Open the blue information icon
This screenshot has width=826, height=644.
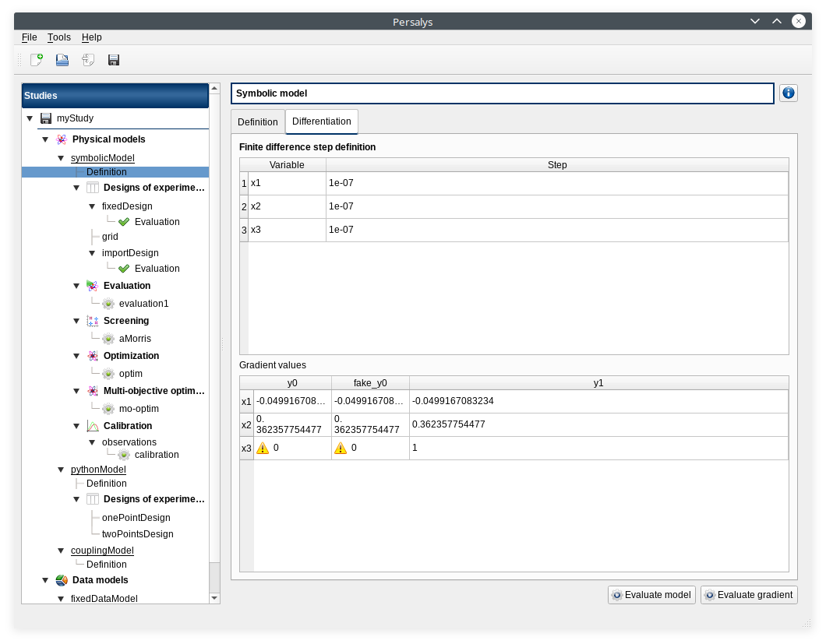coord(788,93)
